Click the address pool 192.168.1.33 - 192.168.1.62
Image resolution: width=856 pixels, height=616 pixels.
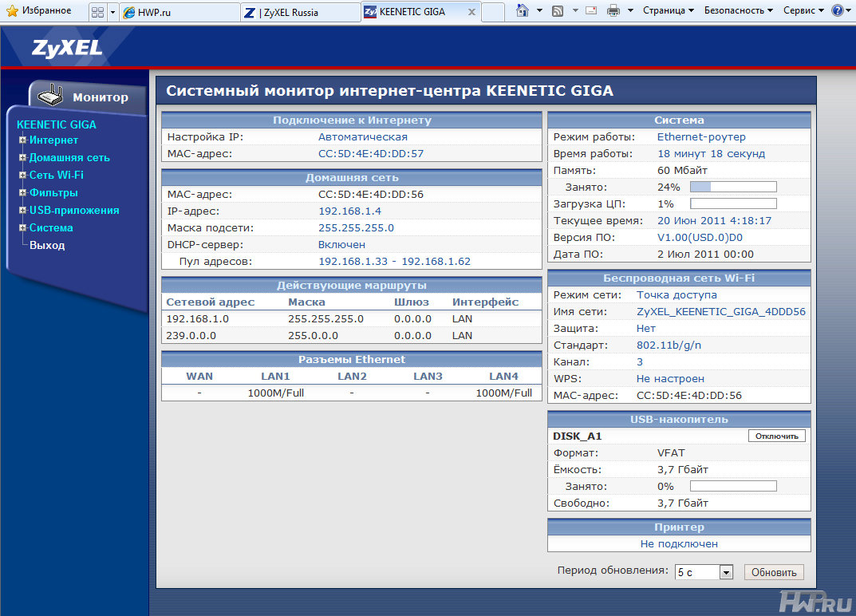coord(394,262)
